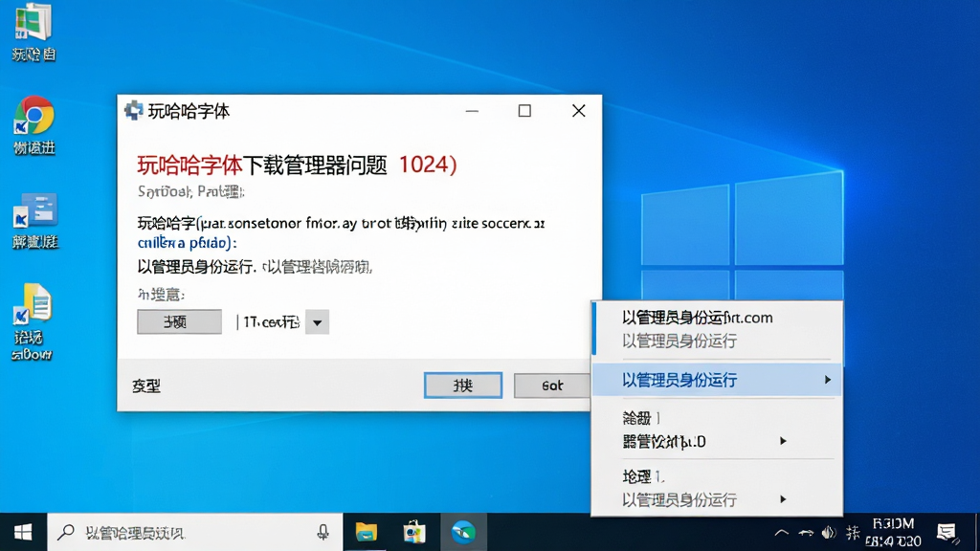The height and width of the screenshot is (551, 980).
Task: Click the blue link text in the dialog
Action: point(187,242)
